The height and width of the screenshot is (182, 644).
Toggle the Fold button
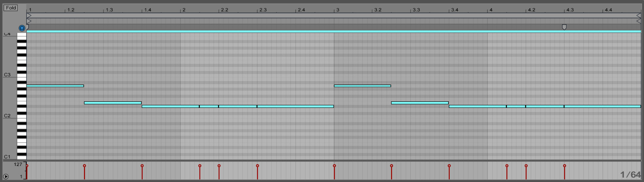click(11, 8)
